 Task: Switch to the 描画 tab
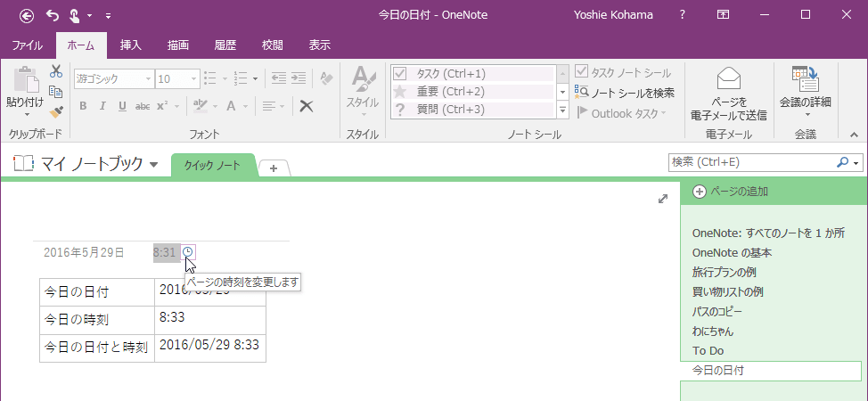point(178,45)
